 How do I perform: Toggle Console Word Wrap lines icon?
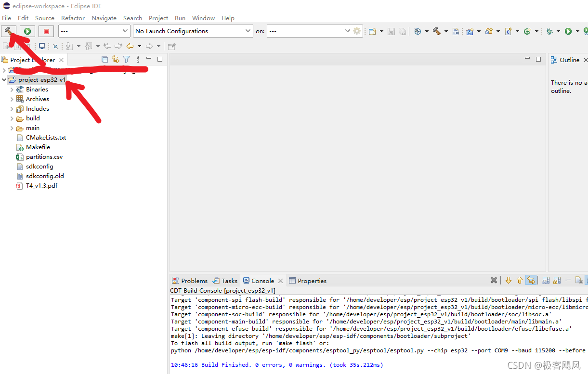[x=568, y=280]
